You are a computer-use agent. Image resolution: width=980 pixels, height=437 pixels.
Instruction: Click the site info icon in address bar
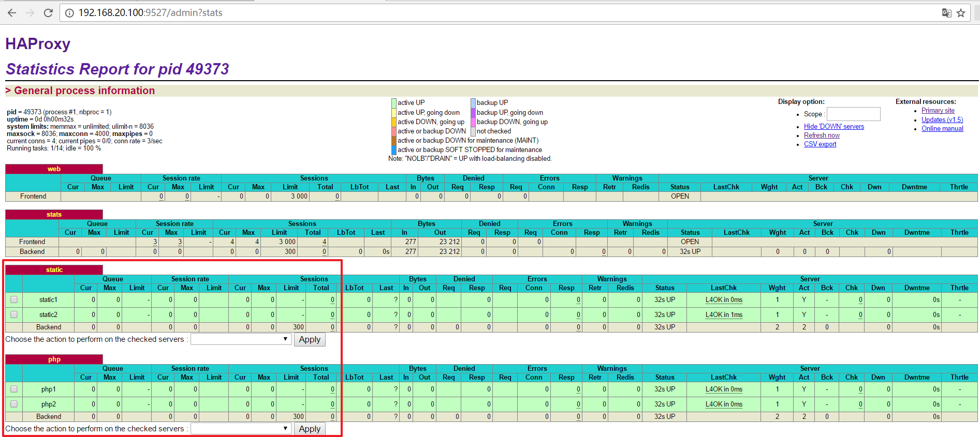pos(69,13)
